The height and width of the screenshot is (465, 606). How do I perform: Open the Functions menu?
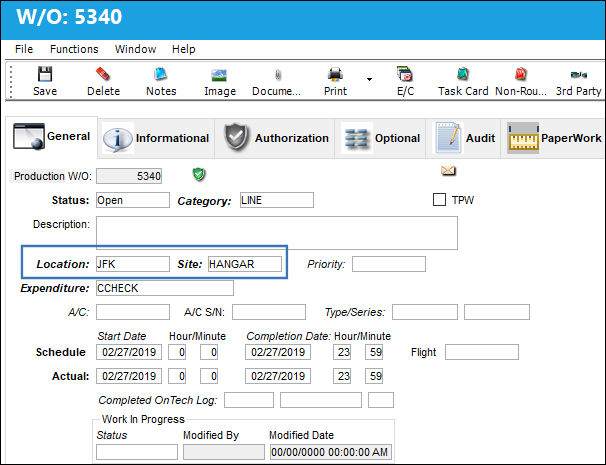click(74, 49)
